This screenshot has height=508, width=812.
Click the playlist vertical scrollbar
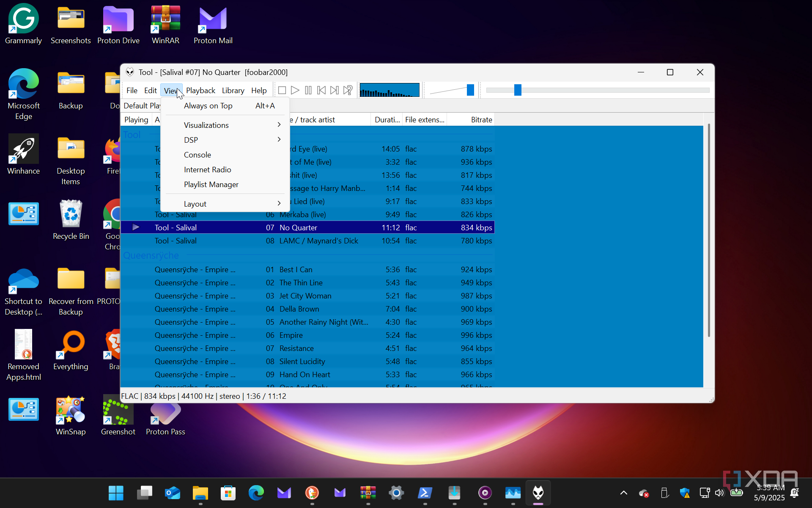(x=709, y=231)
